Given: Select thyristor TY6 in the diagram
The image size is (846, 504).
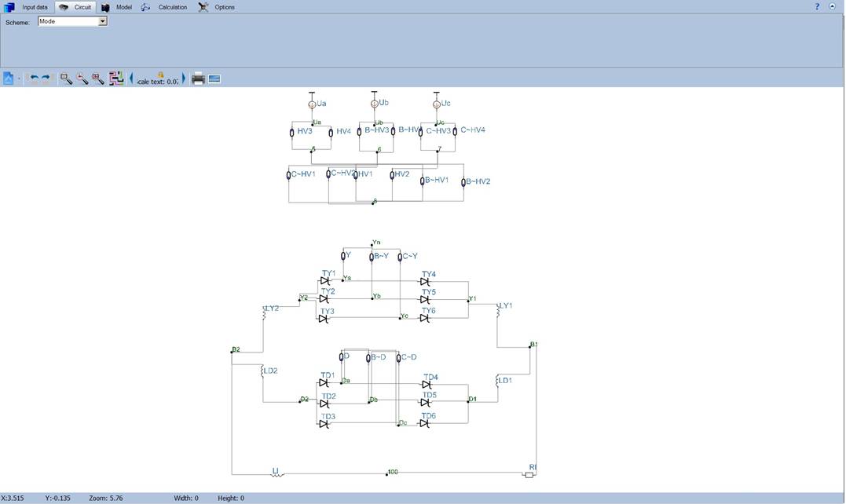Looking at the screenshot, I should click(425, 318).
